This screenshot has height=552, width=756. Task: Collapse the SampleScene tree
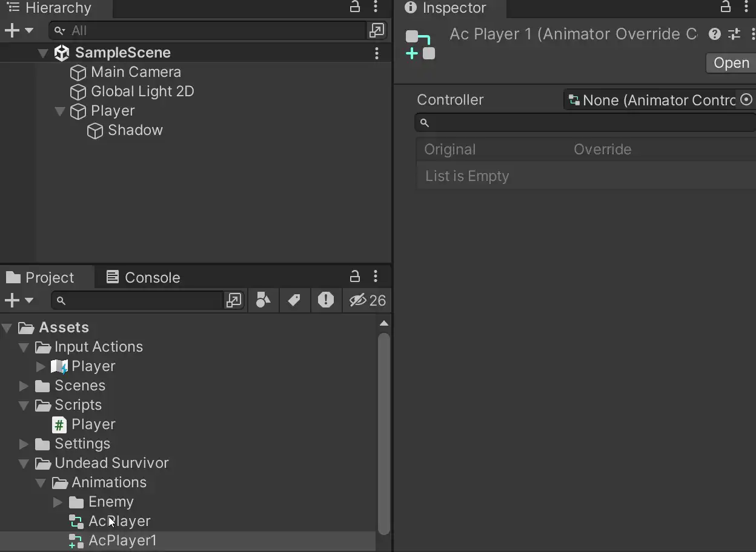click(42, 53)
